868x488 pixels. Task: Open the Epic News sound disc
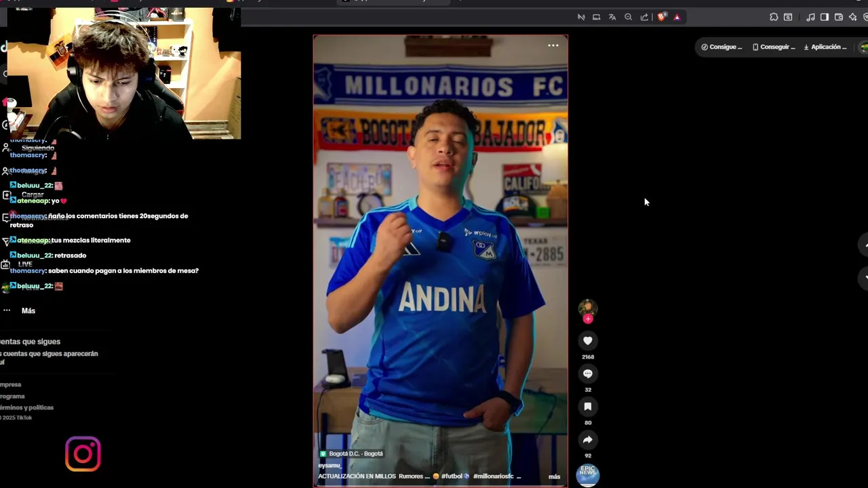click(x=587, y=475)
